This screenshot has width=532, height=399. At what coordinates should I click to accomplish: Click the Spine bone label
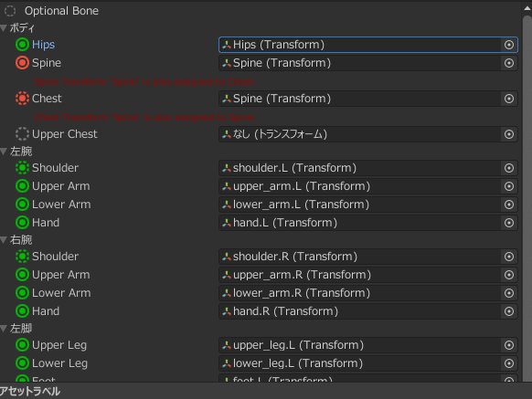[47, 63]
